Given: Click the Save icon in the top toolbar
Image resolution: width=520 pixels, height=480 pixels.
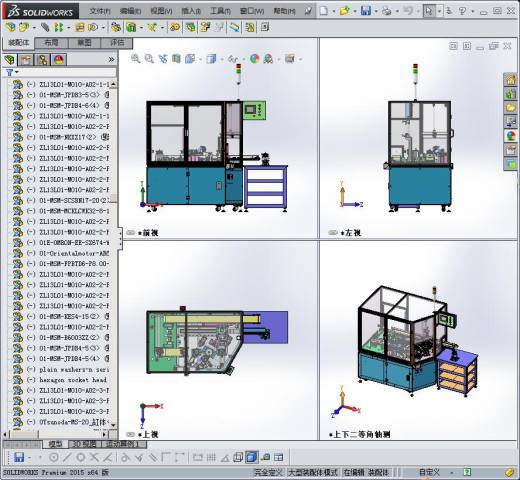Looking at the screenshot, I should click(x=366, y=11).
